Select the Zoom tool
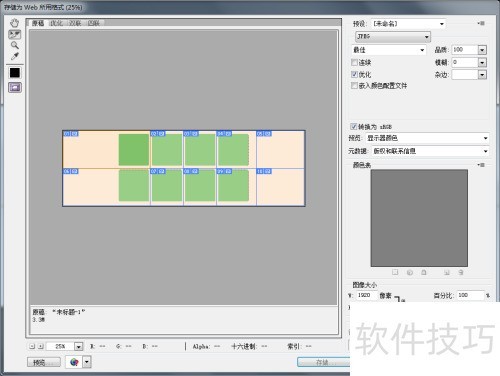This screenshot has height=376, width=500. 14,45
